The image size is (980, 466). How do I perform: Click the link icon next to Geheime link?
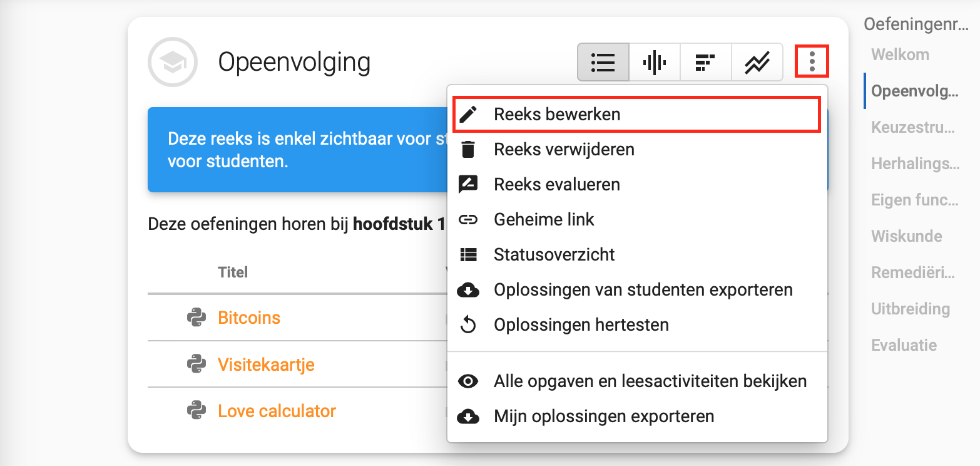tap(468, 220)
